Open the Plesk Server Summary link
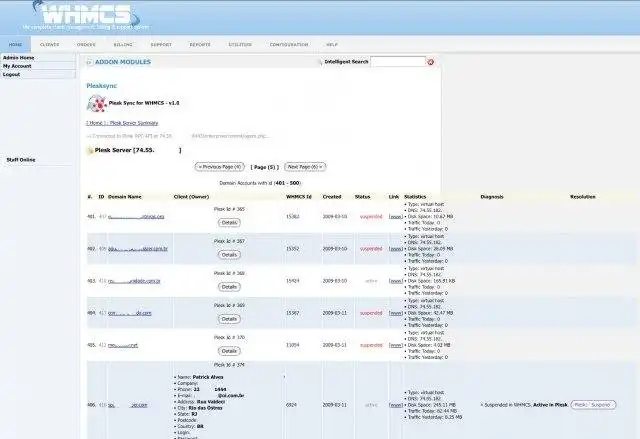 (134, 123)
